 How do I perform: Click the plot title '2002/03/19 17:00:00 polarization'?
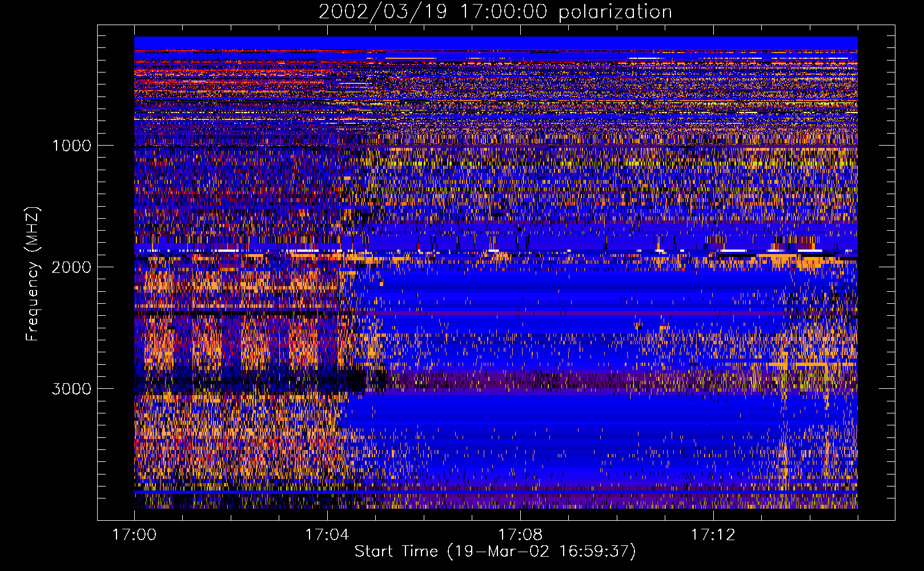pyautogui.click(x=495, y=12)
